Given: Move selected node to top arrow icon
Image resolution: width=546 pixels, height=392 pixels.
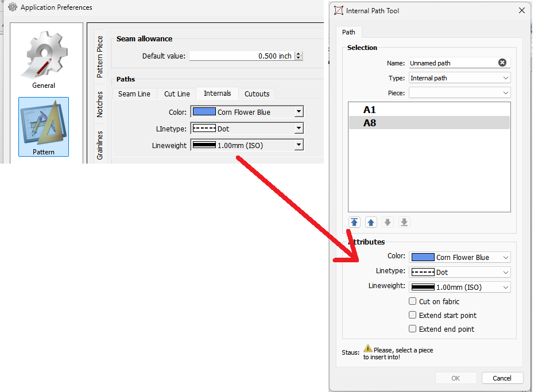Looking at the screenshot, I should 354,223.
